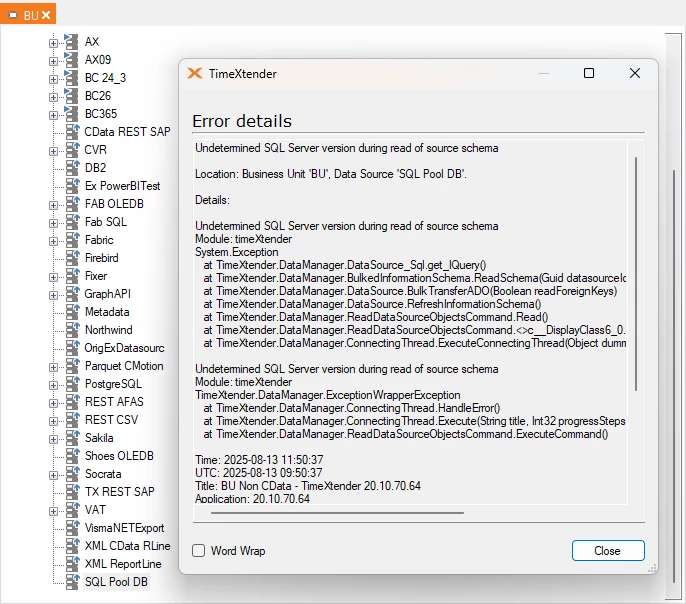Viewport: 686px width, 604px height.
Task: Click the Fixer data source icon
Action: 73,276
